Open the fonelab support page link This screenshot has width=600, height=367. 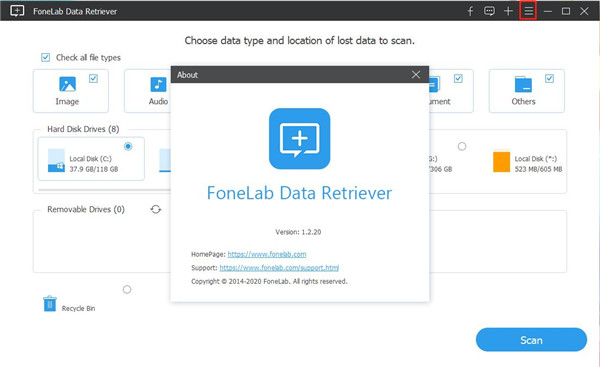point(279,268)
